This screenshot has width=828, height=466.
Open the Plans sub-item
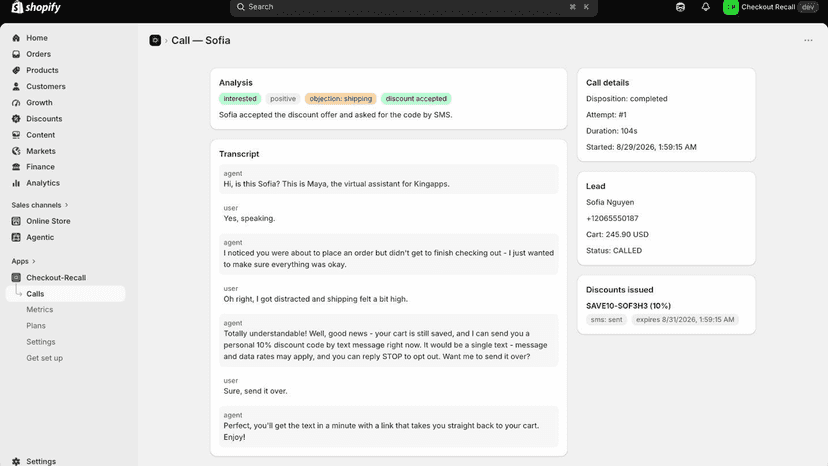click(x=36, y=325)
